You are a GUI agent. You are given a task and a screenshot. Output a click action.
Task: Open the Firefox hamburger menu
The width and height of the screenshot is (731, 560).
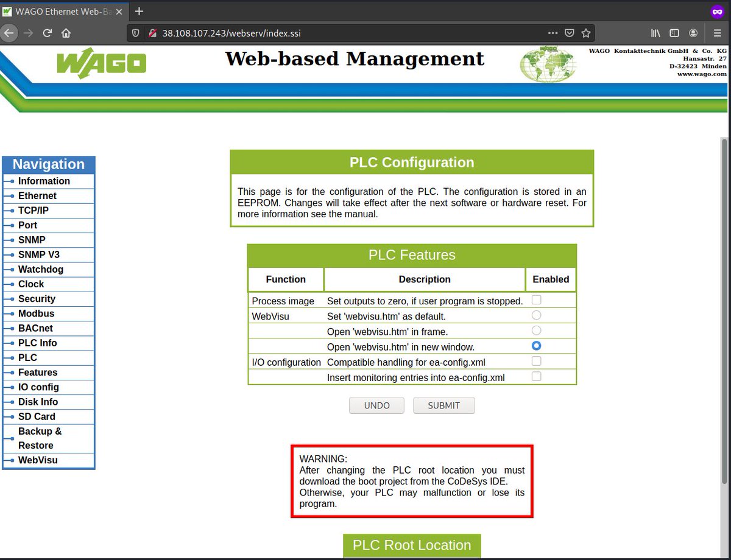coord(718,33)
